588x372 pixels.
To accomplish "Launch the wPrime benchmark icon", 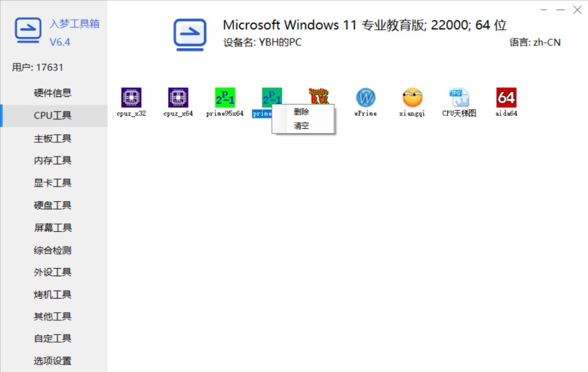I will click(366, 97).
